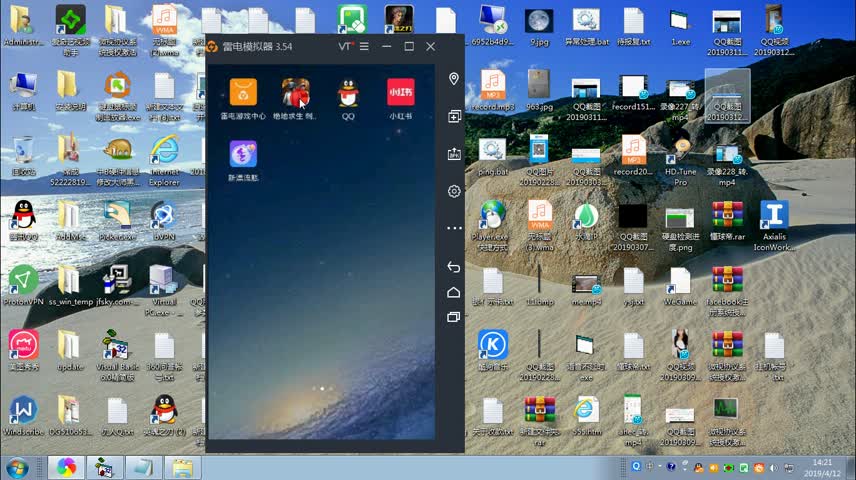Image resolution: width=856 pixels, height=480 pixels.
Task: Open emulator settings via the gear icon
Action: 454,191
